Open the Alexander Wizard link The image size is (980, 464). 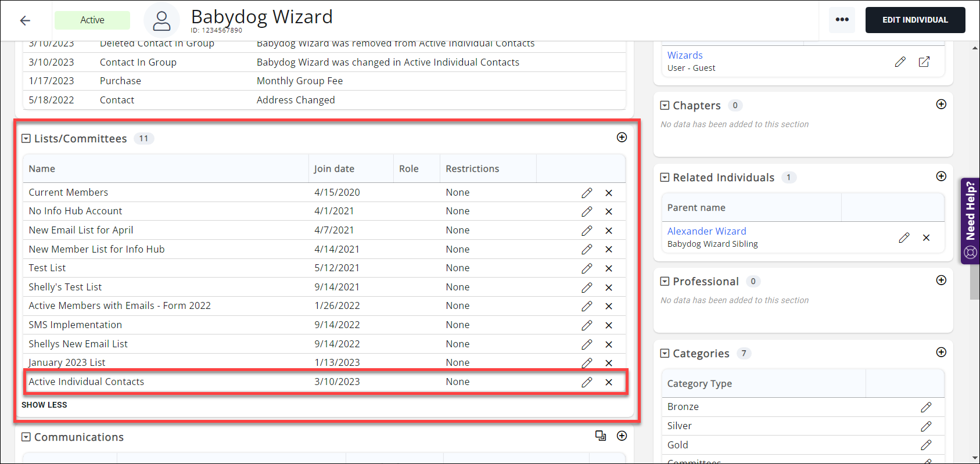click(x=706, y=231)
